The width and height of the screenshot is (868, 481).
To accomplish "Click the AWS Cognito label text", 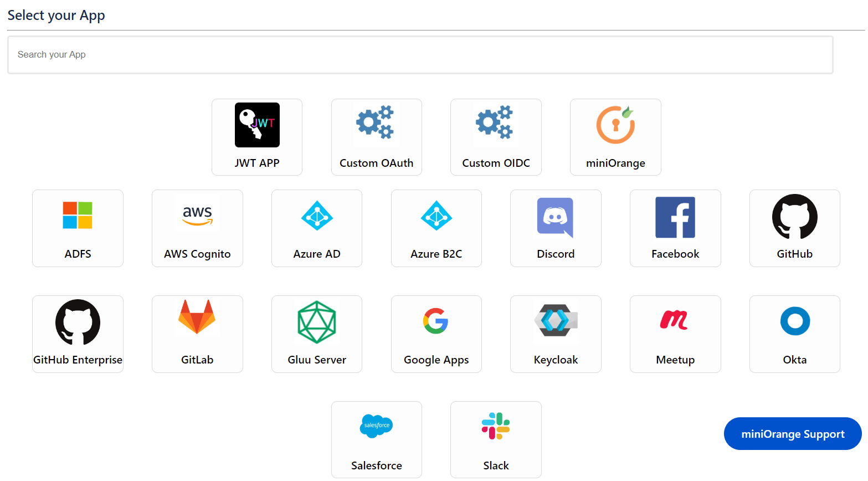I will click(x=197, y=254).
